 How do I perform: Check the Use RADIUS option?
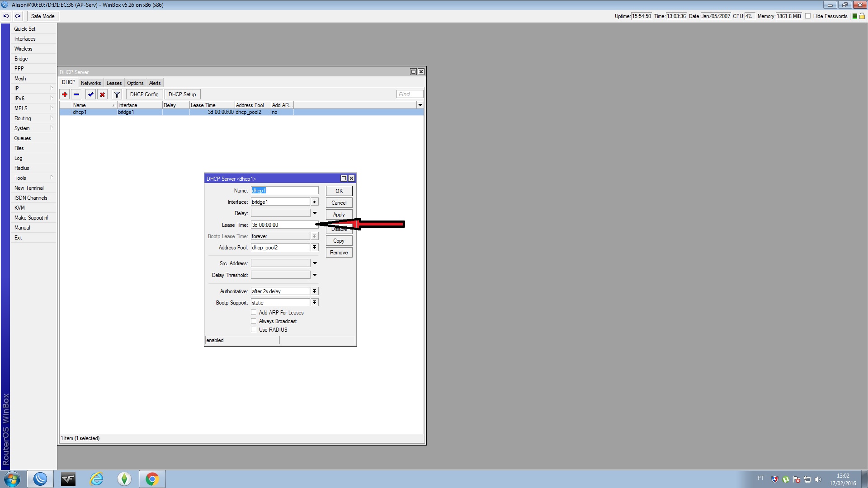(254, 329)
